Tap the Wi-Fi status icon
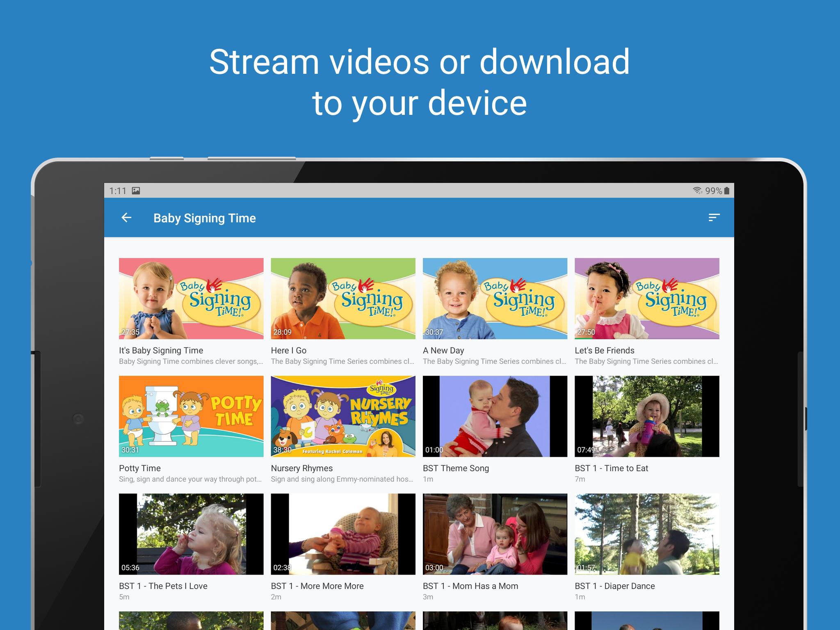This screenshot has height=630, width=840. [697, 191]
